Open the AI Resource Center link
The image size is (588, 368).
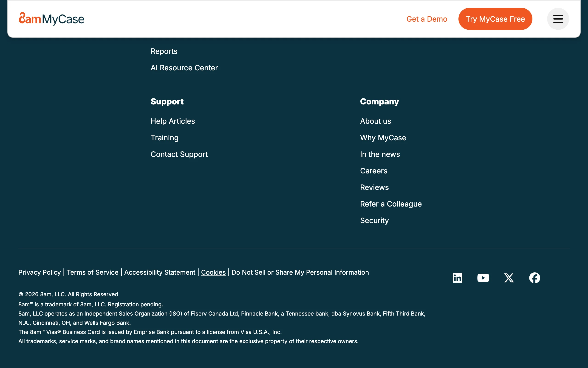point(184,68)
